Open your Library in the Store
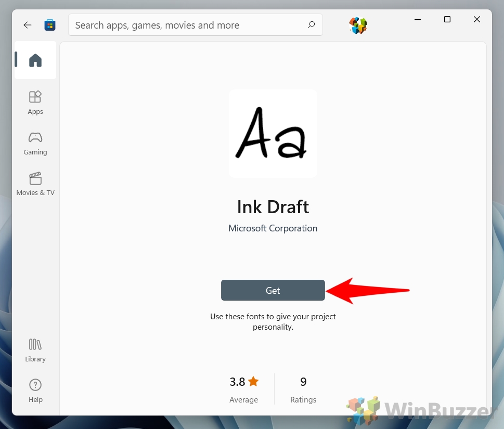Viewport: 504px width, 429px height. [x=35, y=344]
